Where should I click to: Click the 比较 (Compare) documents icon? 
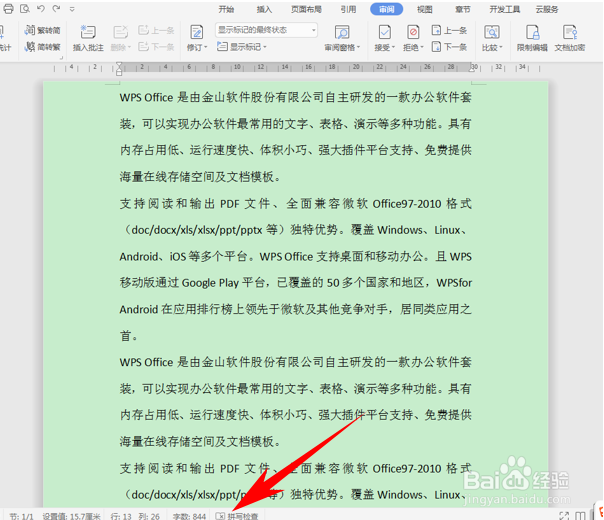pos(492,32)
